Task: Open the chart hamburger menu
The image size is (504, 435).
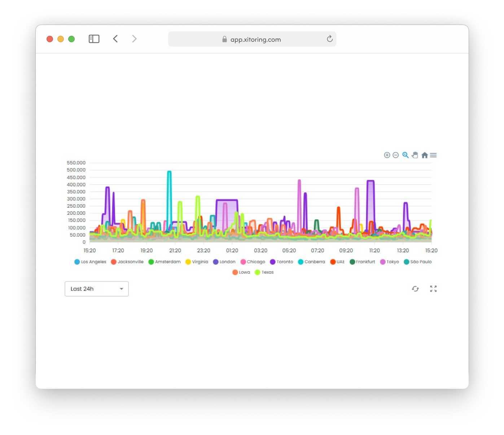Action: pos(433,155)
